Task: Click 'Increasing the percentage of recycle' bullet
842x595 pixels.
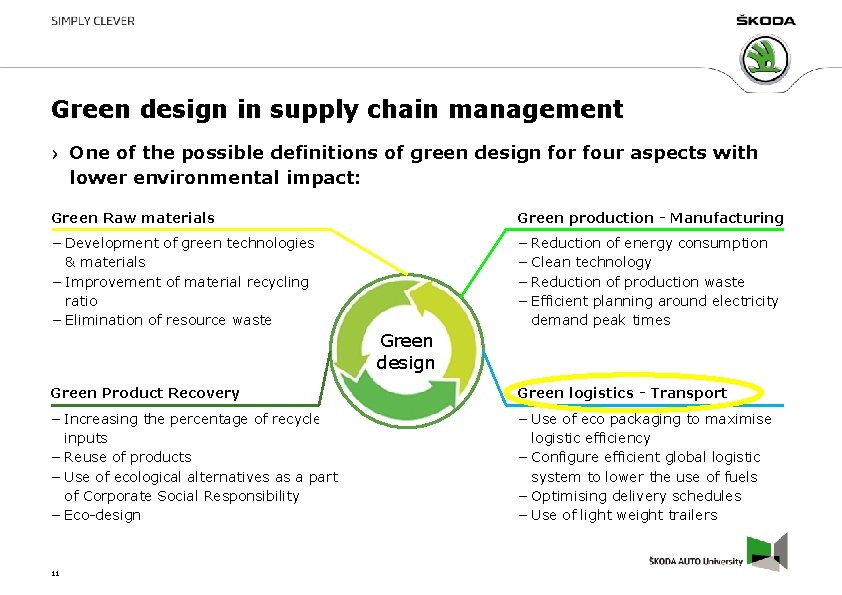Action: pyautogui.click(x=186, y=428)
